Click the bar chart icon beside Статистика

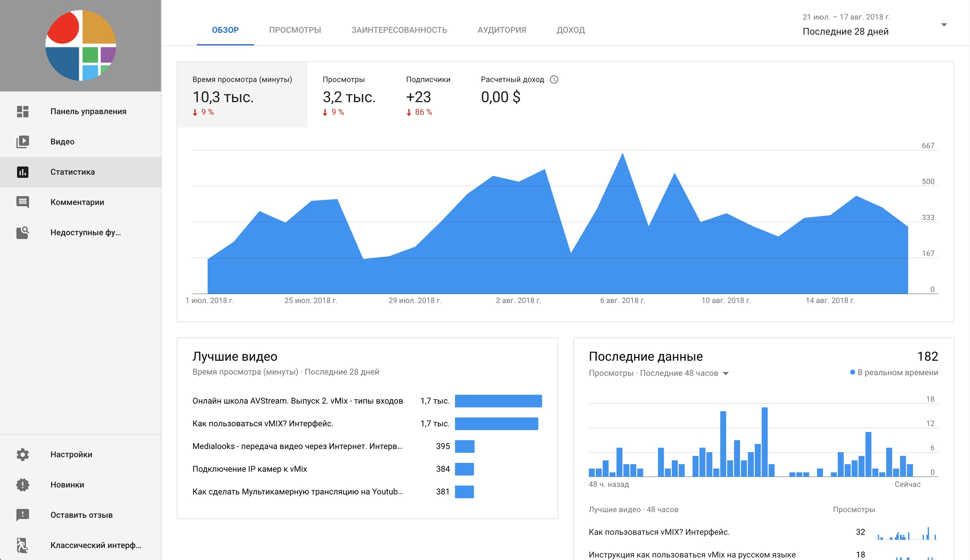[x=23, y=172]
